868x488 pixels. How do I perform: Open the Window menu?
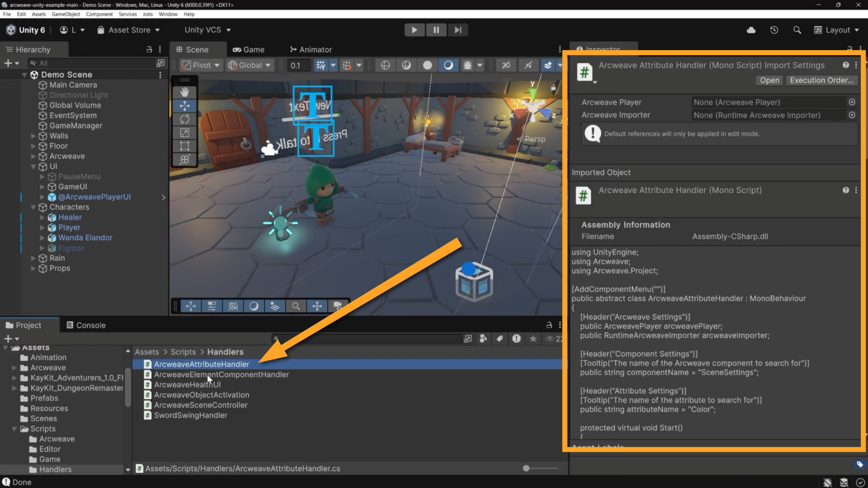(x=168, y=14)
